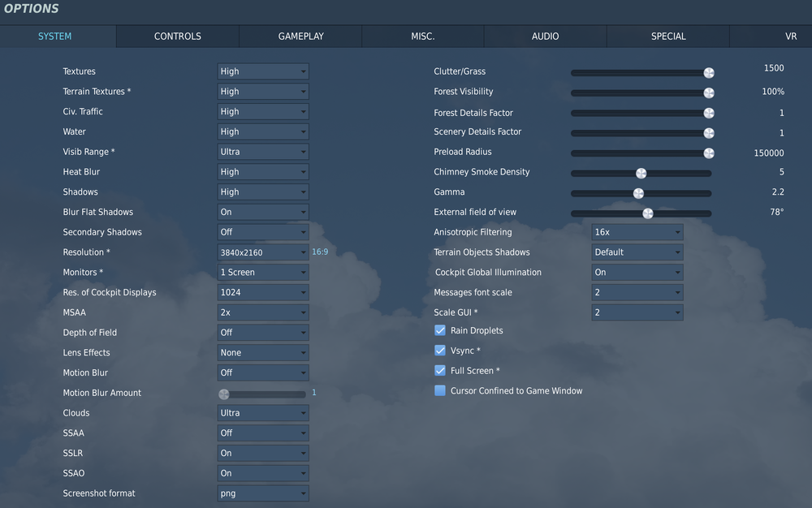Click the Clutter/Grass slider handle
812x508 pixels.
709,73
